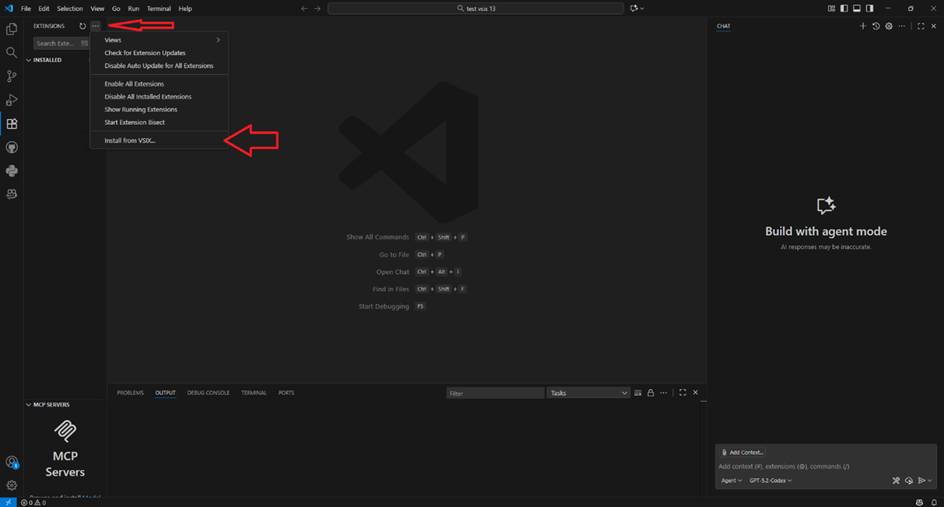The width and height of the screenshot is (944, 507).
Task: Open the Explorer view in activity bar
Action: pyautogui.click(x=11, y=29)
